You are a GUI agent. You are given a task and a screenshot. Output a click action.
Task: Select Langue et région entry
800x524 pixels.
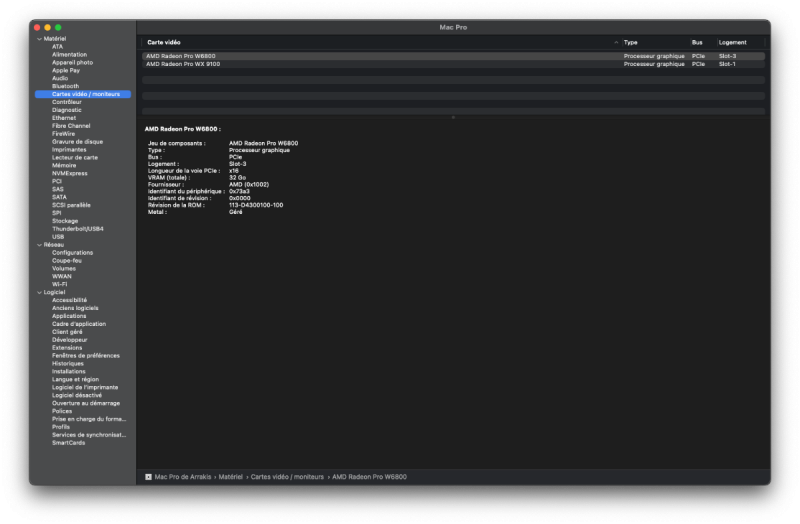pos(76,379)
